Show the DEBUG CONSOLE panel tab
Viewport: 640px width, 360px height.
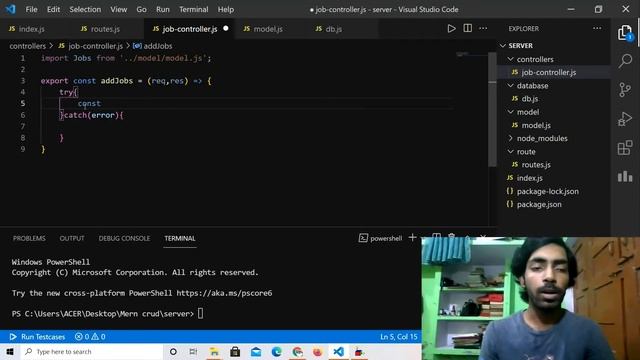(x=124, y=238)
